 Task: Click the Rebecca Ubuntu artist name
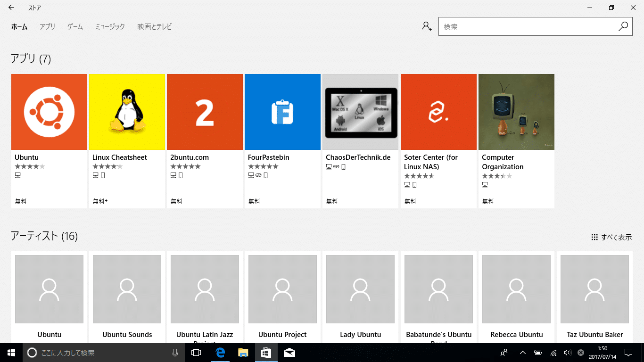tap(517, 335)
